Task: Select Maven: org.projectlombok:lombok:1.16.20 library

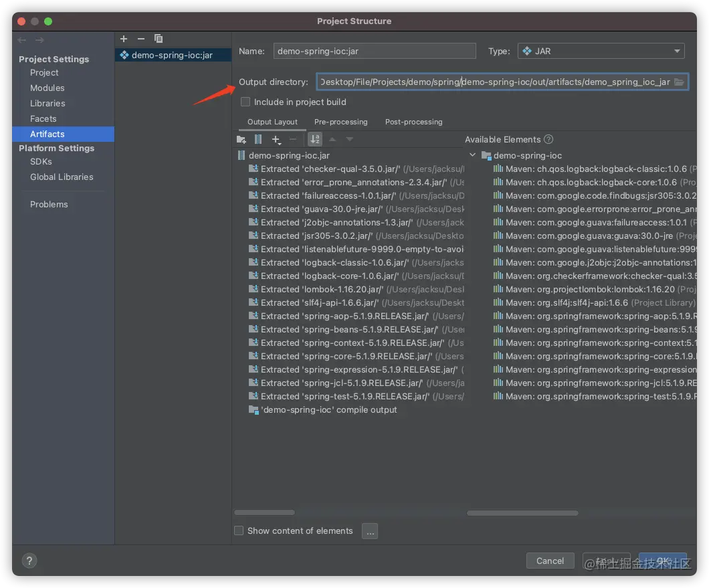Action: (x=595, y=289)
